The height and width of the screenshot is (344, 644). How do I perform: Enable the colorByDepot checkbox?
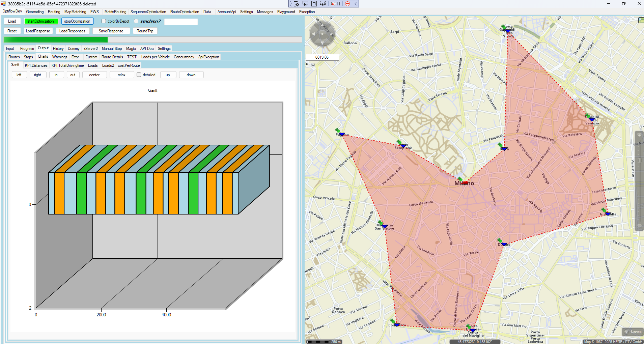click(x=104, y=21)
